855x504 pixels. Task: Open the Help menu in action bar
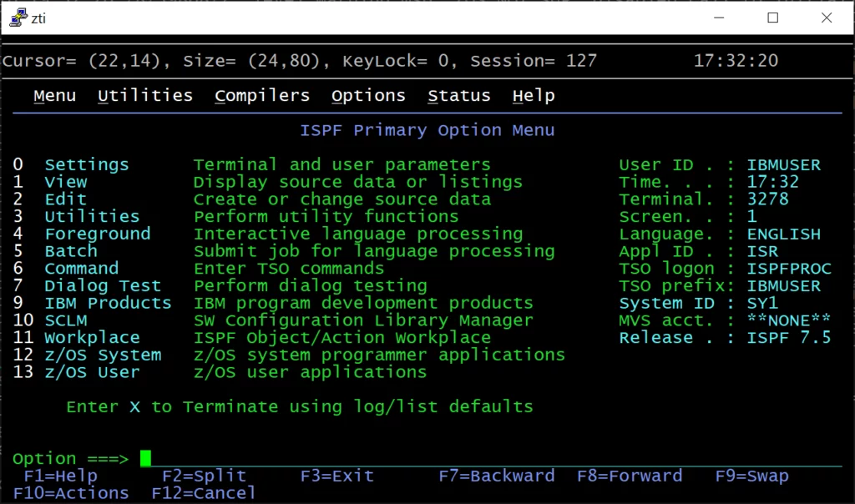[534, 96]
